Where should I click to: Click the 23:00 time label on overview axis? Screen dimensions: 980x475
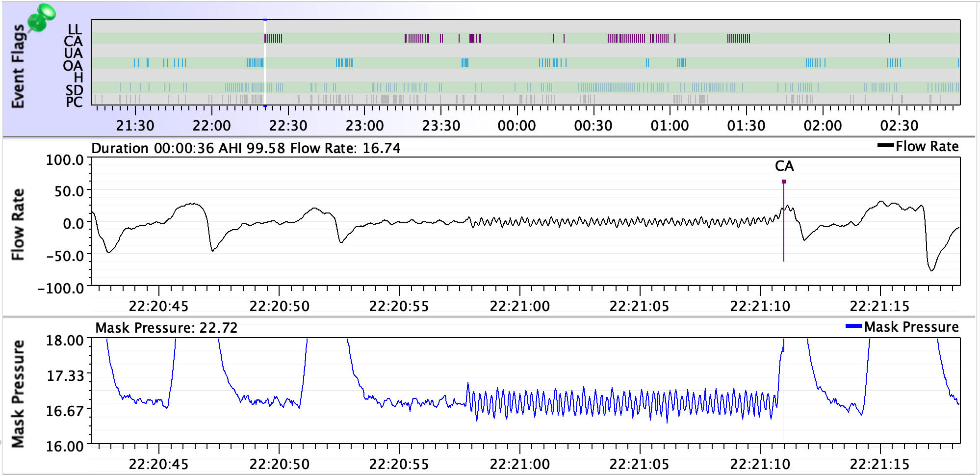[364, 126]
